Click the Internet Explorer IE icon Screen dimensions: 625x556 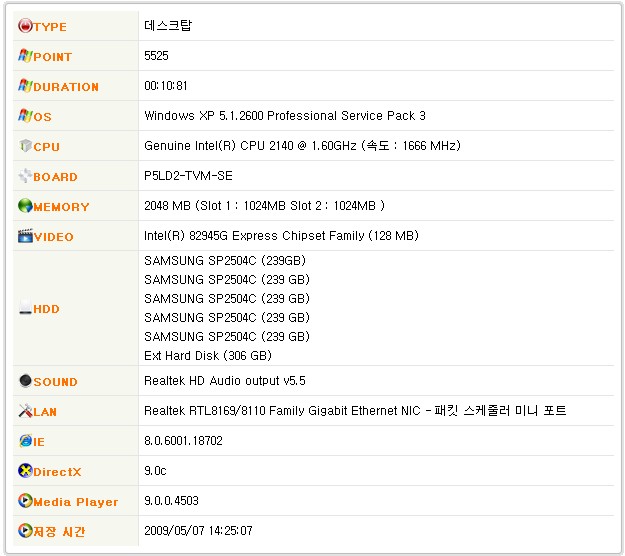click(x=25, y=440)
